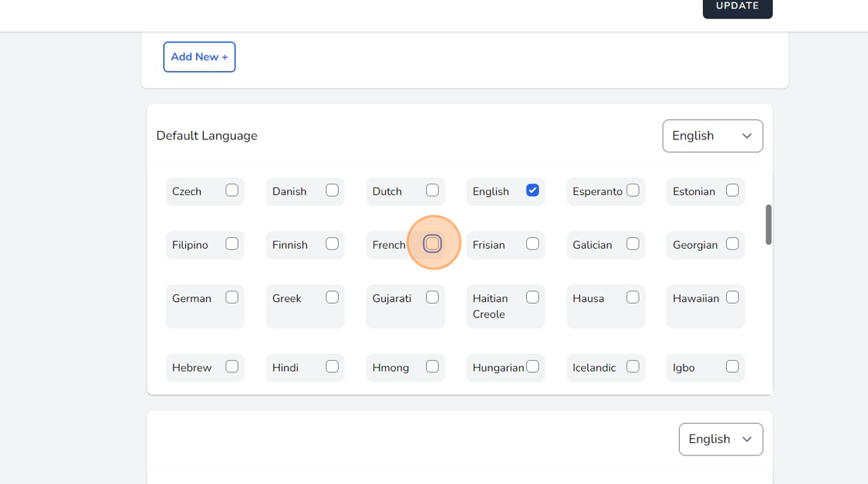The image size is (868, 484).
Task: Select the Igbo language checkbox
Action: tap(732, 366)
